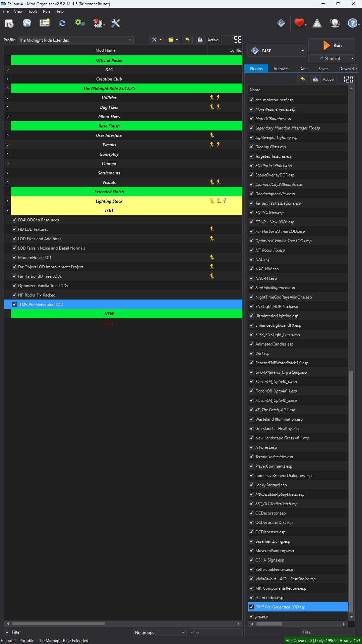The width and height of the screenshot is (362, 644).
Task: Click the red heart endorse icon
Action: coord(299,23)
